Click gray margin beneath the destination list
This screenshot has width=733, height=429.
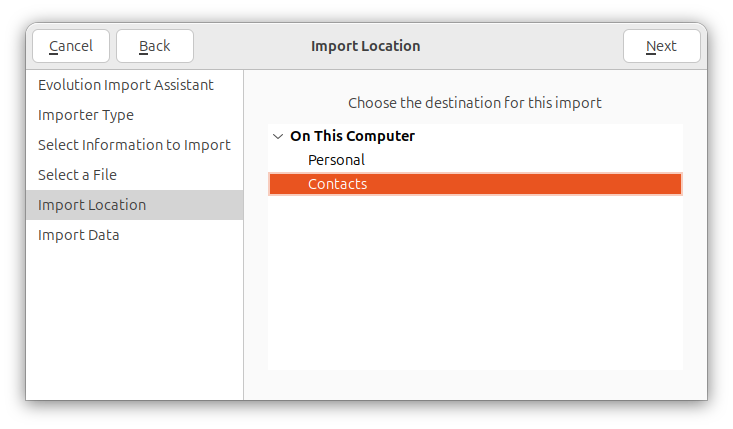475,385
